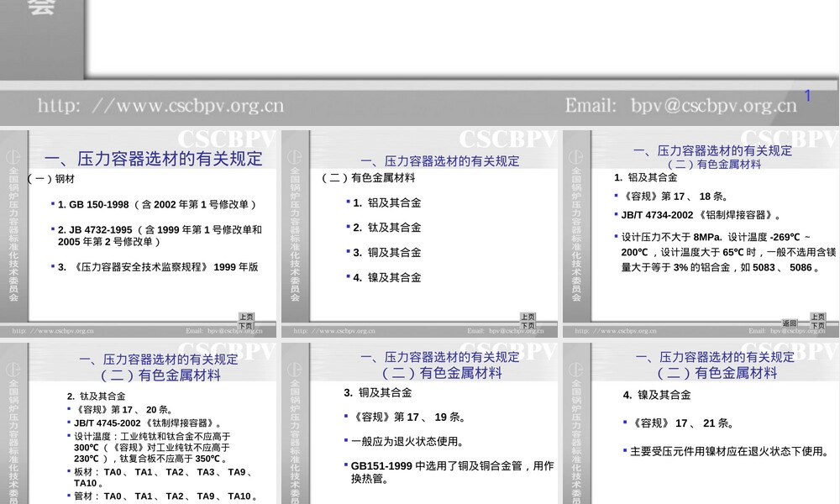Viewport: 840px width, 504px height.
Task: Click the bpv@cscbpv.org.cn email in top banner
Action: (713, 106)
